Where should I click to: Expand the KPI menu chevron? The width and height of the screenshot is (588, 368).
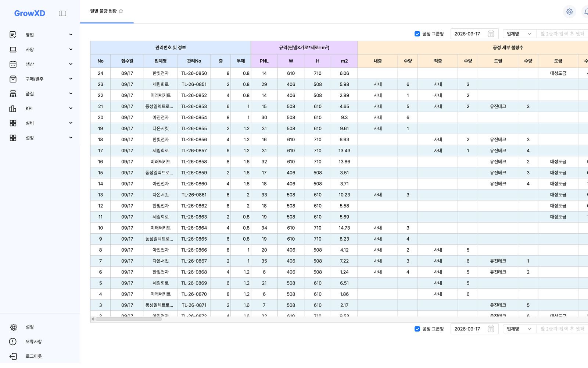(x=71, y=108)
